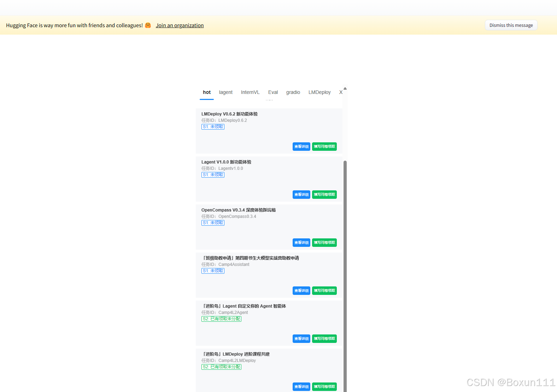
Task: Dismiss the Hugging Face banner message
Action: tap(511, 25)
